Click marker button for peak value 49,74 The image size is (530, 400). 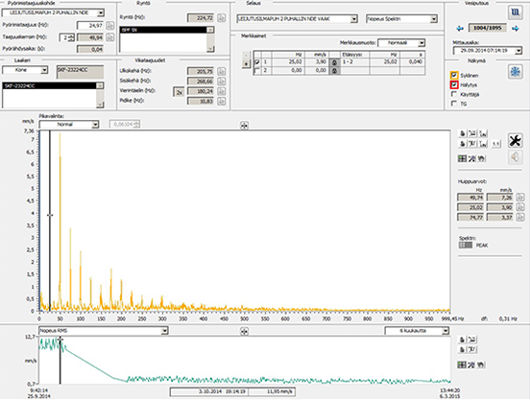click(521, 197)
